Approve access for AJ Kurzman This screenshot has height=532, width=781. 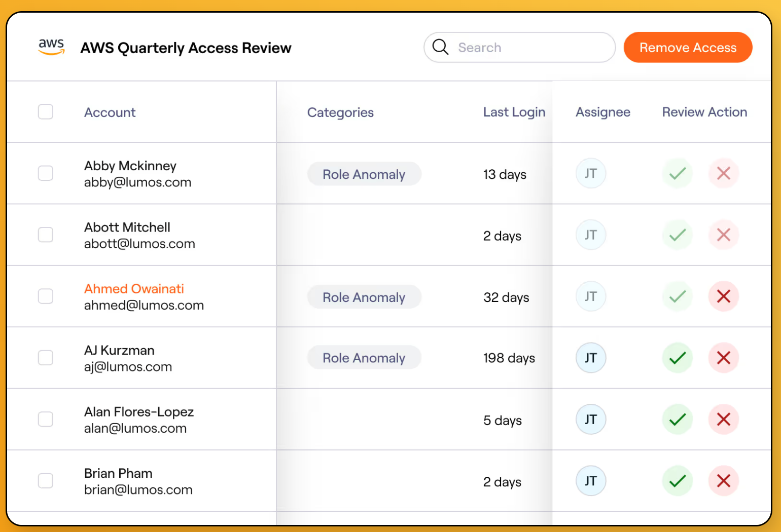pyautogui.click(x=677, y=358)
